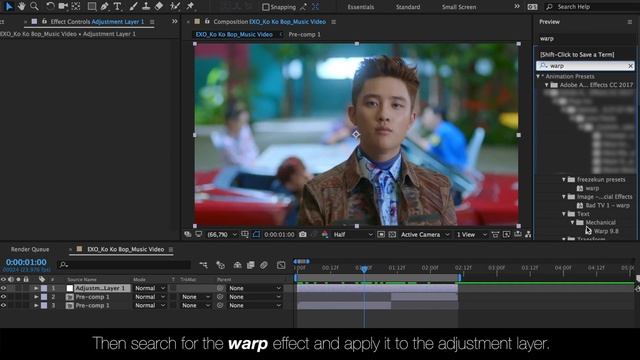Viewport: 640px width, 360px height.
Task: Toggle Motion Blur switch in timeline
Action: click(264, 265)
